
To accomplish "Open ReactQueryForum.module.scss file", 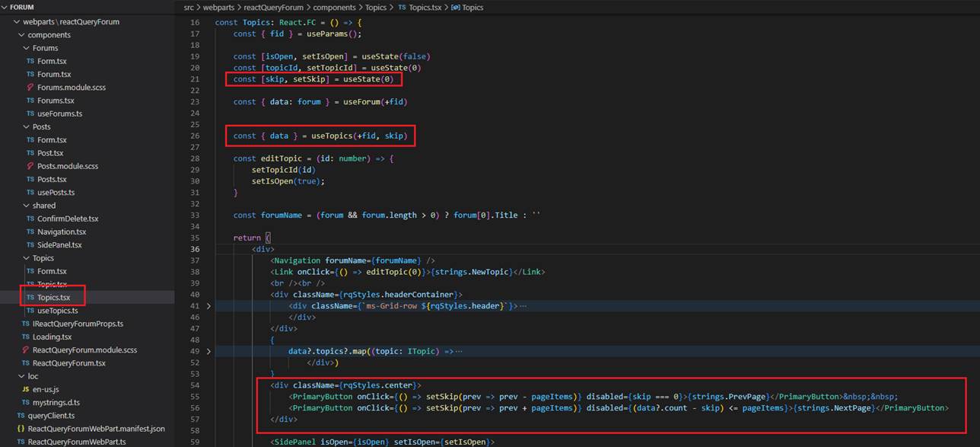I will click(x=84, y=350).
